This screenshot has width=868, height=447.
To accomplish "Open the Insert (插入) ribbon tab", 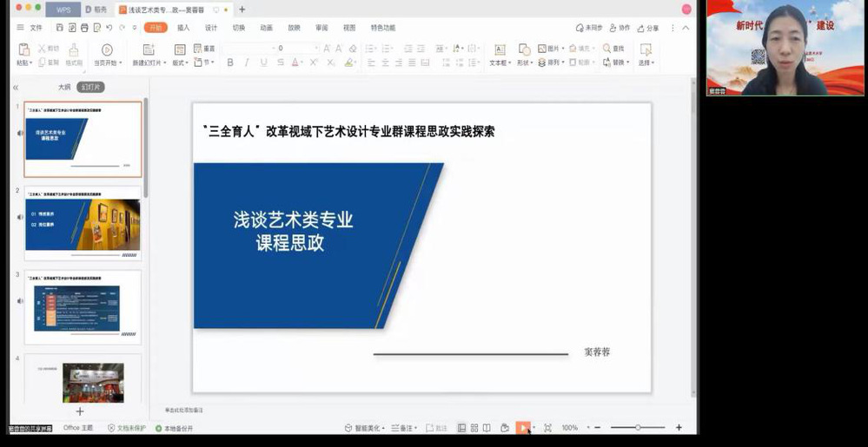I will point(183,28).
